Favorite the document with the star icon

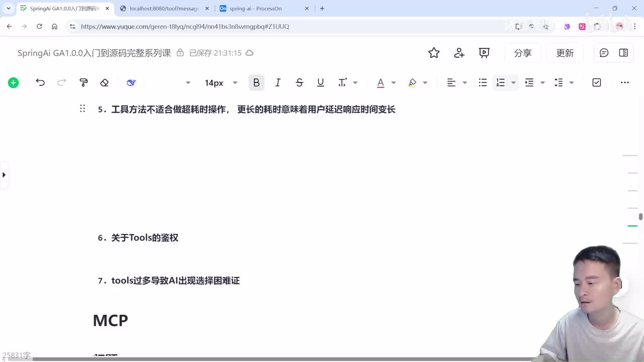pos(434,53)
